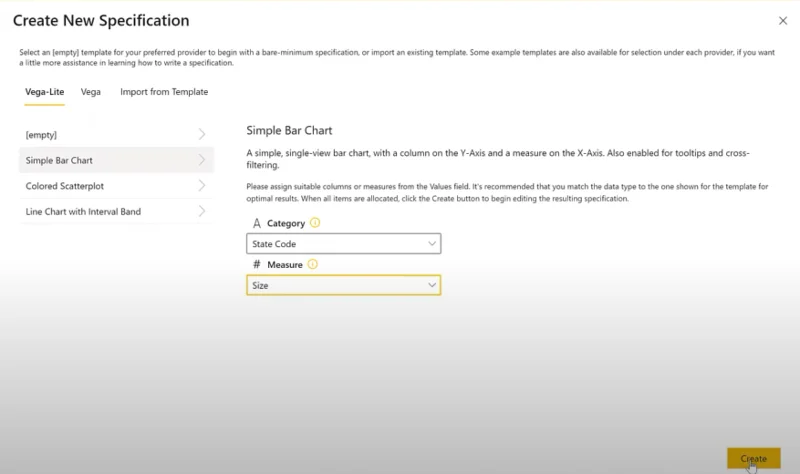Image resolution: width=800 pixels, height=474 pixels.
Task: Switch to the Vega-Lite tab
Action: click(x=44, y=92)
